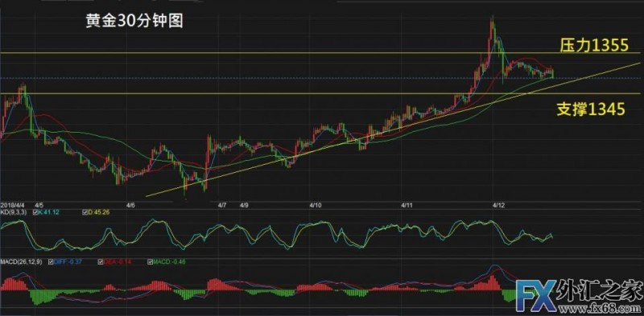The height and width of the screenshot is (316, 644).
Task: Click the 压力1355 resistance label
Action: coord(594,46)
